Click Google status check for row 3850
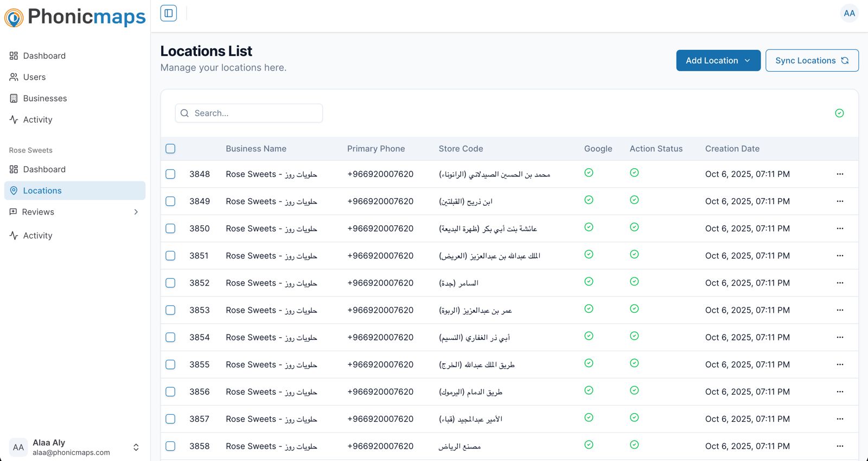 click(x=589, y=228)
